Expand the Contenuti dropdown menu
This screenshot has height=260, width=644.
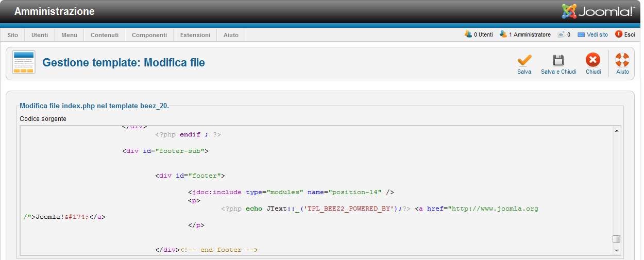105,35
